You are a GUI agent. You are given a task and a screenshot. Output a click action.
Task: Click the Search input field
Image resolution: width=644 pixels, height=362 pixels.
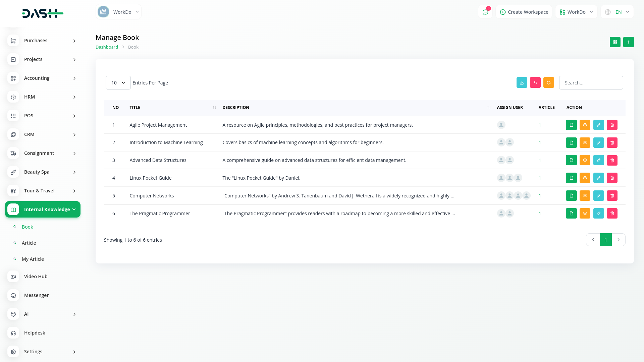point(591,82)
